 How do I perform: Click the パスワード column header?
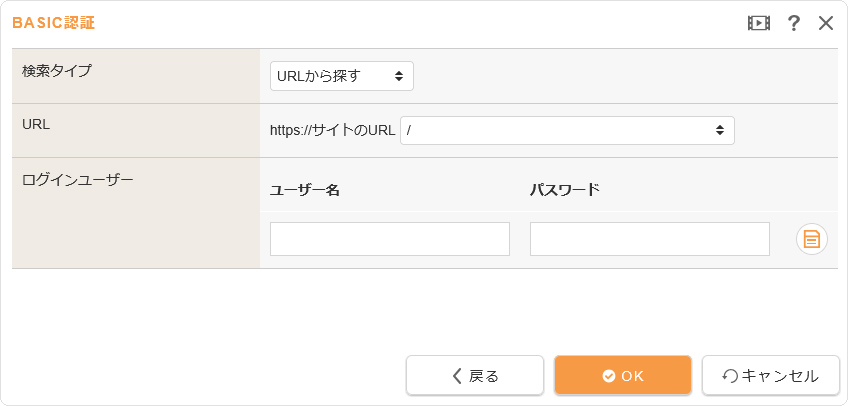pos(564,190)
